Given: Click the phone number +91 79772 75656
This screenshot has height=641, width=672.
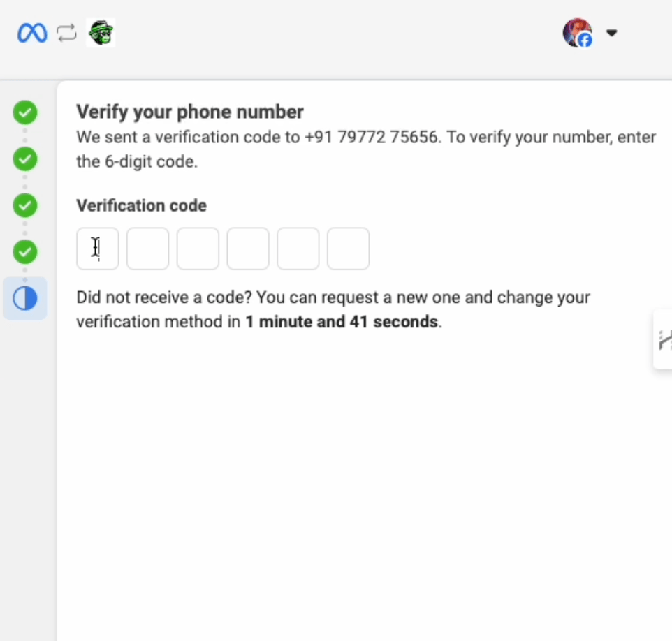Looking at the screenshot, I should click(x=372, y=138).
